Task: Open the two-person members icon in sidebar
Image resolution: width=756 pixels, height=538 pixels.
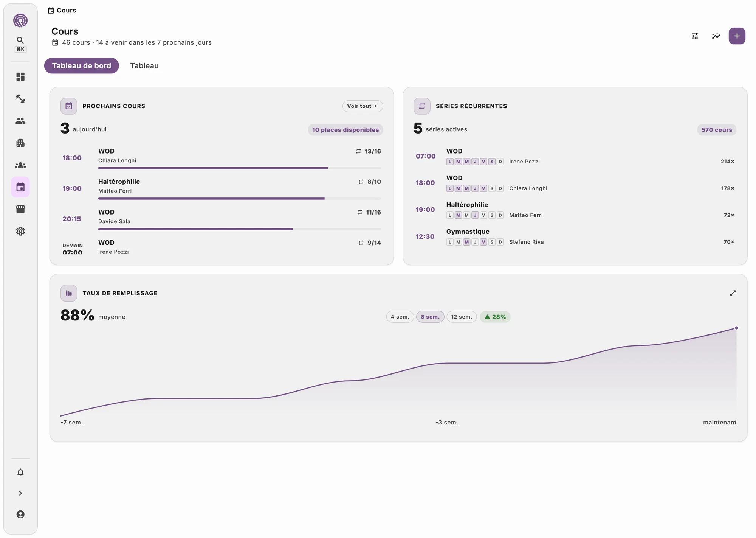Action: pos(20,121)
